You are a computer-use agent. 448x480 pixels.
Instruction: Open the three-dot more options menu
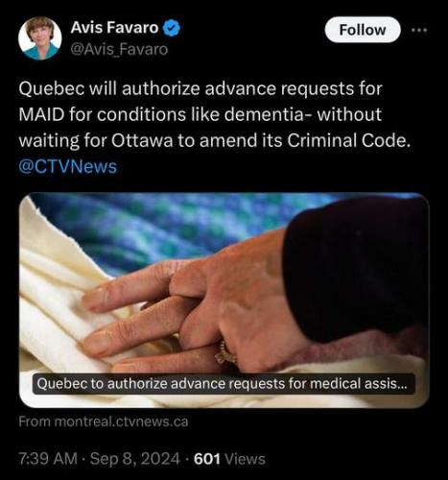point(419,30)
